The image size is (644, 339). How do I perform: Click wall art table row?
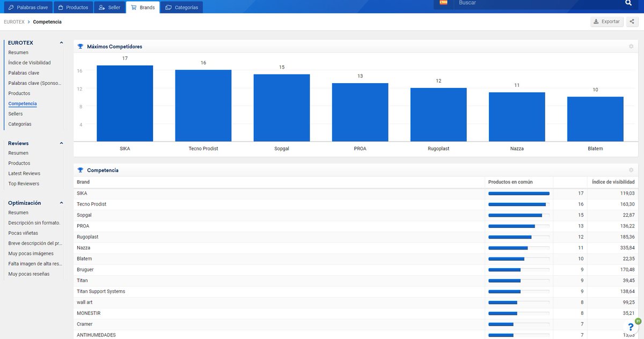356,303
